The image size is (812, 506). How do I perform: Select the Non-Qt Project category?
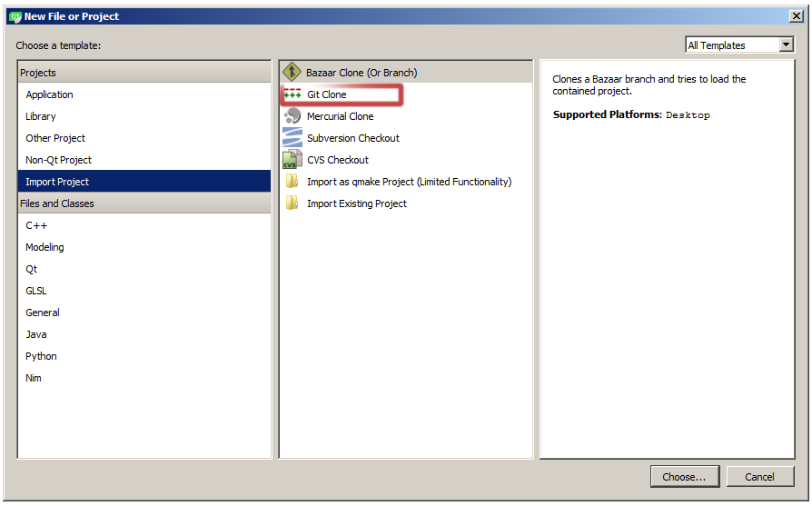pos(144,160)
